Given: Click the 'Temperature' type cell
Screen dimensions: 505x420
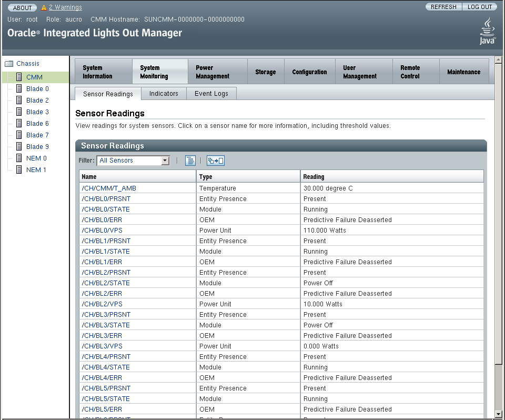Looking at the screenshot, I should pyautogui.click(x=248, y=188).
